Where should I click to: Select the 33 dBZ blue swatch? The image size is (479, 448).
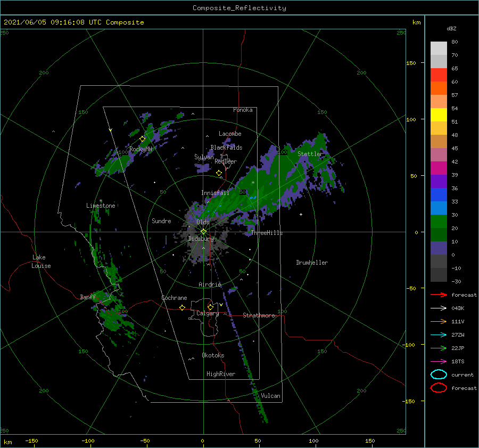click(x=439, y=208)
